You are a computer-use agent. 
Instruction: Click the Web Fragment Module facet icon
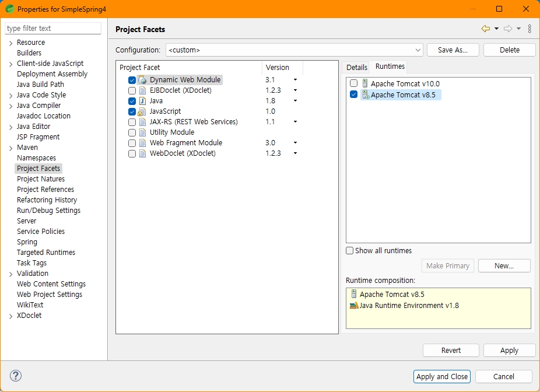coord(142,143)
